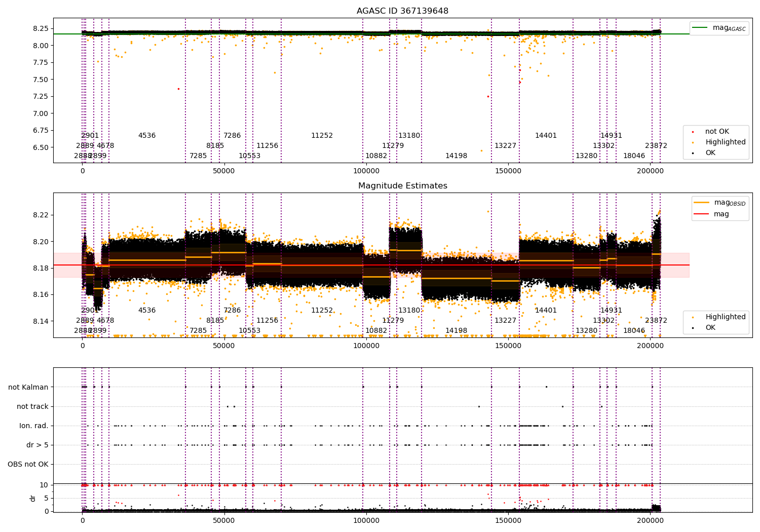
Task: Click obsid label 14401 in the Magnitude Estimates plot
Action: coord(546,310)
